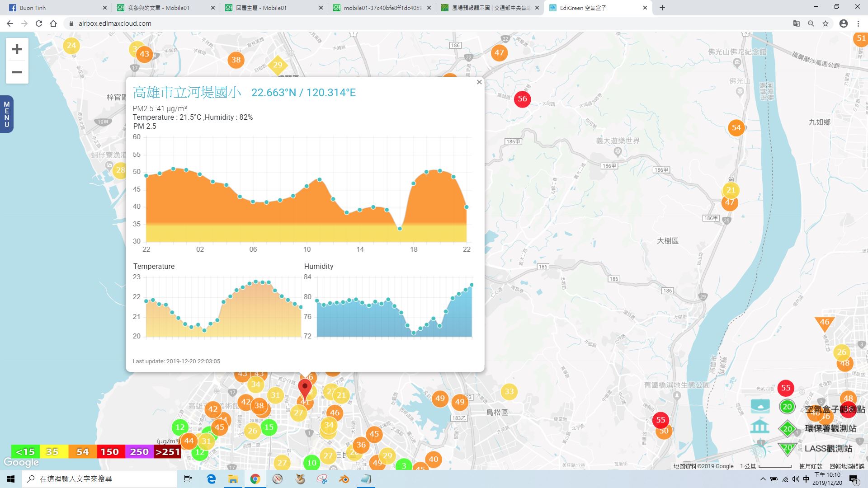Image resolution: width=868 pixels, height=488 pixels.
Task: Open File Explorer from taskbar
Action: 233,479
